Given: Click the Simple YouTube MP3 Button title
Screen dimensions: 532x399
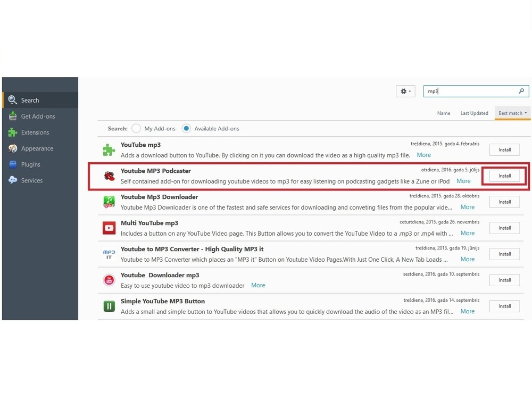Looking at the screenshot, I should (163, 302).
